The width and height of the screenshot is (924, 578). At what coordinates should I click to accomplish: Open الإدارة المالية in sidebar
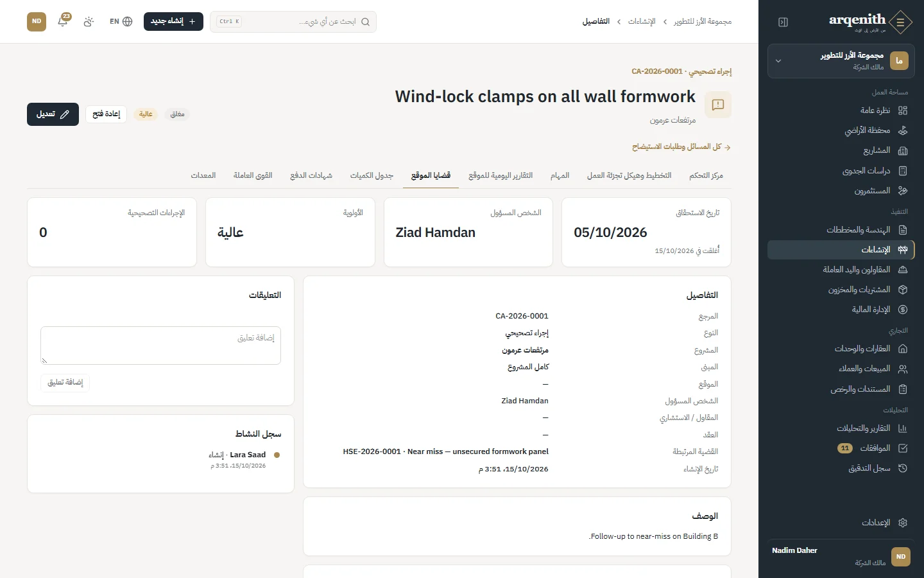point(841,310)
